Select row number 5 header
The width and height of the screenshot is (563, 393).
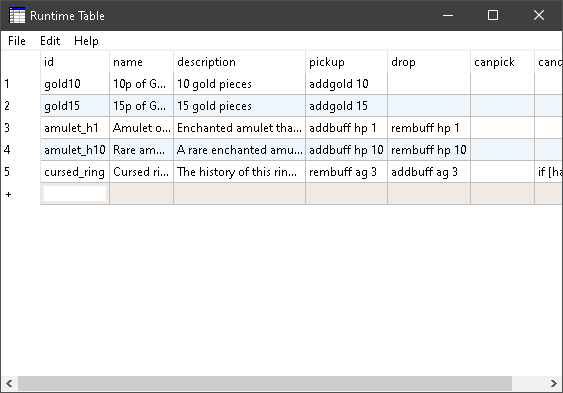(20, 172)
